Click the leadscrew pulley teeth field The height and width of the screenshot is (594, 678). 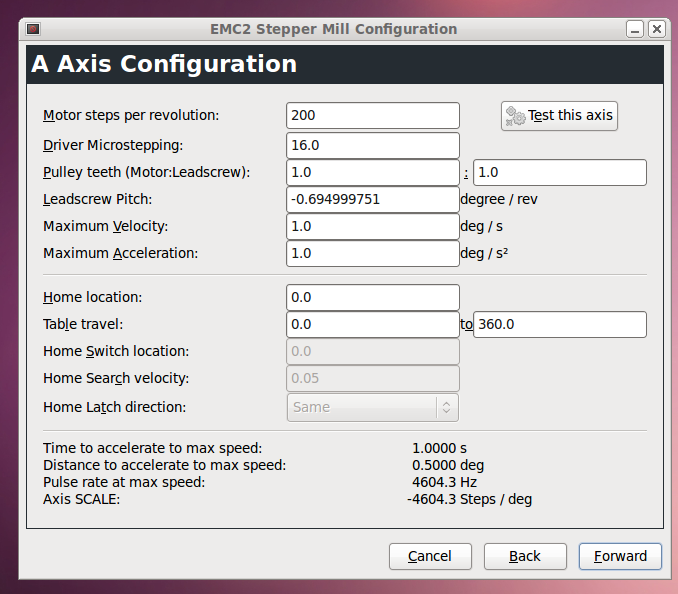(559, 172)
